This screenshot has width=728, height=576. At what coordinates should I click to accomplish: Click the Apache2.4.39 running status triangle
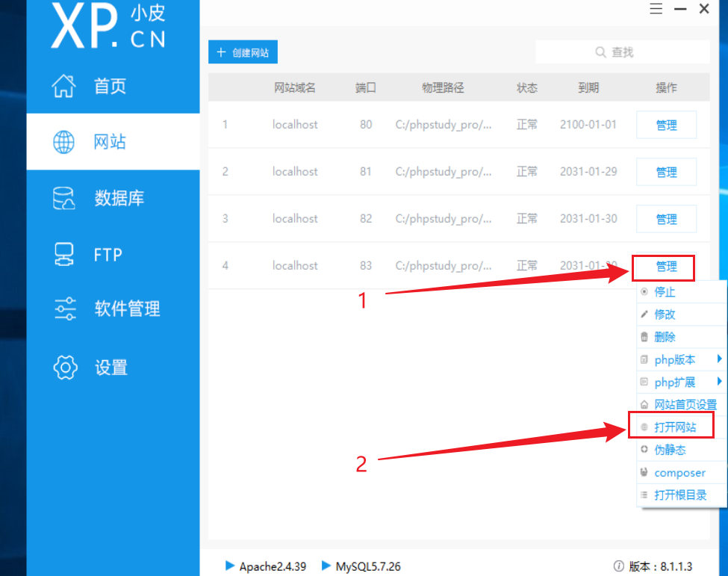[229, 566]
